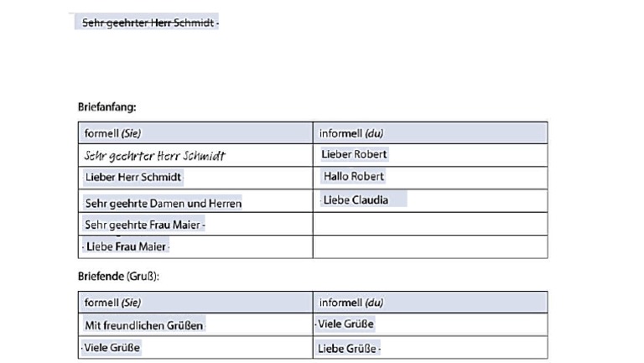Click 'Sehr geehrte Damen und Herren'
Screen dimensions: 644x363
[x=163, y=203]
